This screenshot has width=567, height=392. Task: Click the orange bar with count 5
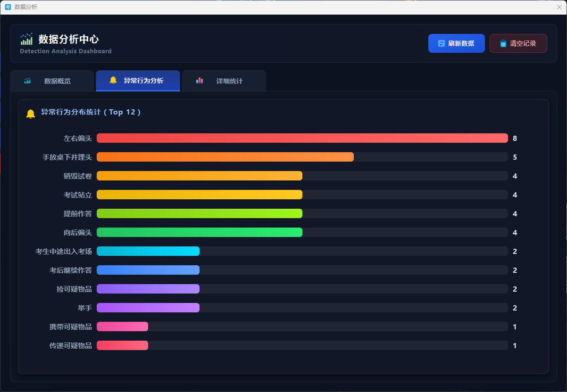(225, 157)
